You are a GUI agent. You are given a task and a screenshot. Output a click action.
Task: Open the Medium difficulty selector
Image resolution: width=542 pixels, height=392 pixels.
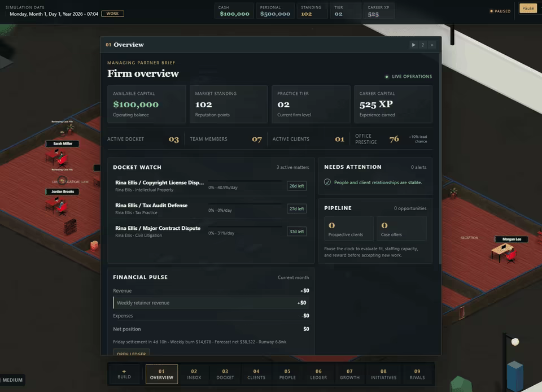point(12,380)
